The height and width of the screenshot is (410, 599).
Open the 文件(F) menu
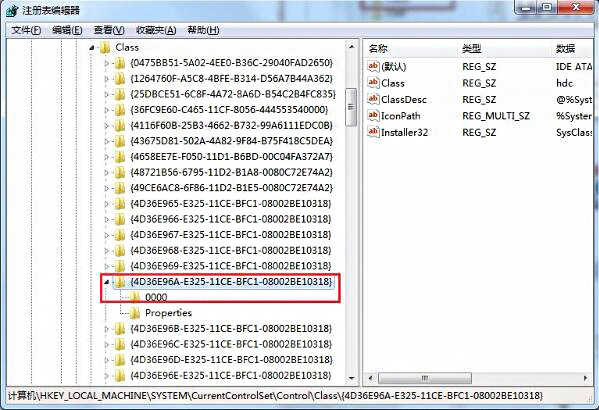(26, 30)
